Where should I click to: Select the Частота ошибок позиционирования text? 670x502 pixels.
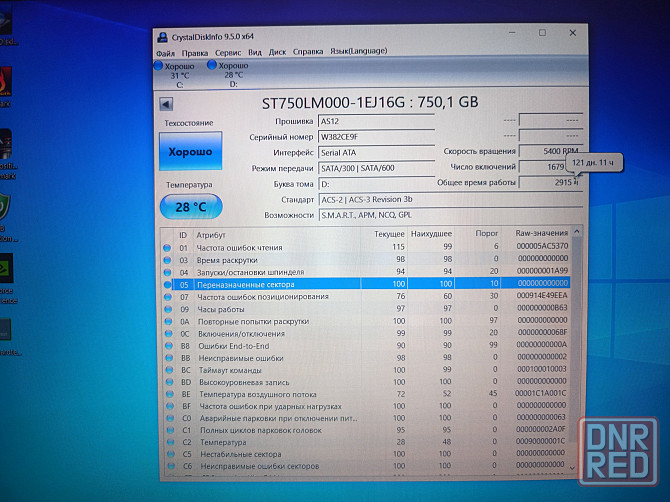[x=263, y=297]
